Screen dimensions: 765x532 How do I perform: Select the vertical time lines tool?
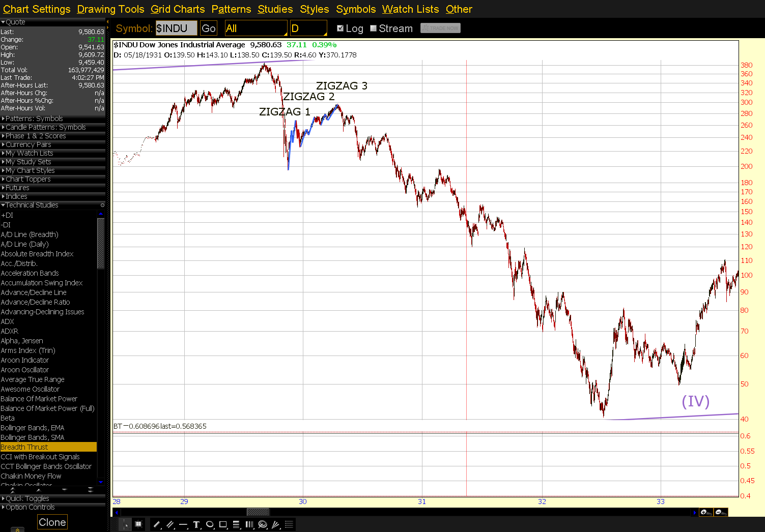coord(249,524)
